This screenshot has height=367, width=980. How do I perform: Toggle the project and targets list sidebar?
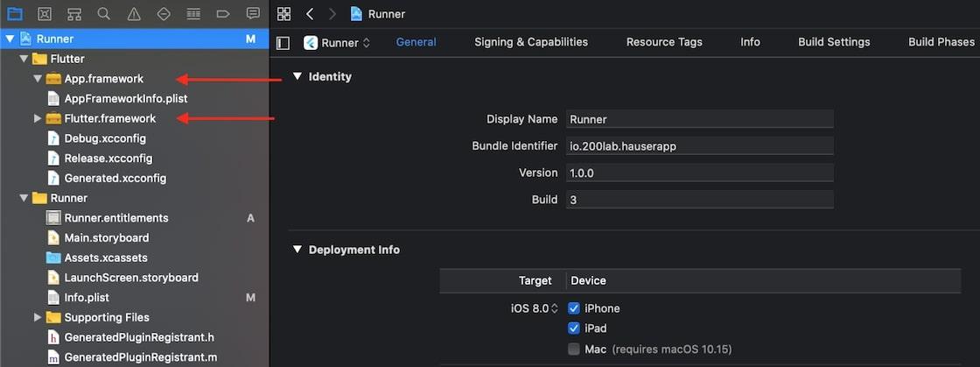coord(283,42)
